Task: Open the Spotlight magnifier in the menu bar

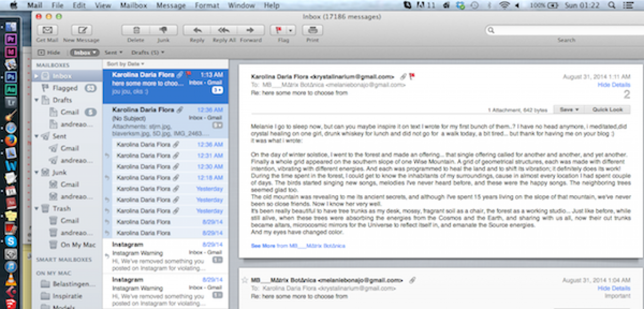Action: pos(612,6)
